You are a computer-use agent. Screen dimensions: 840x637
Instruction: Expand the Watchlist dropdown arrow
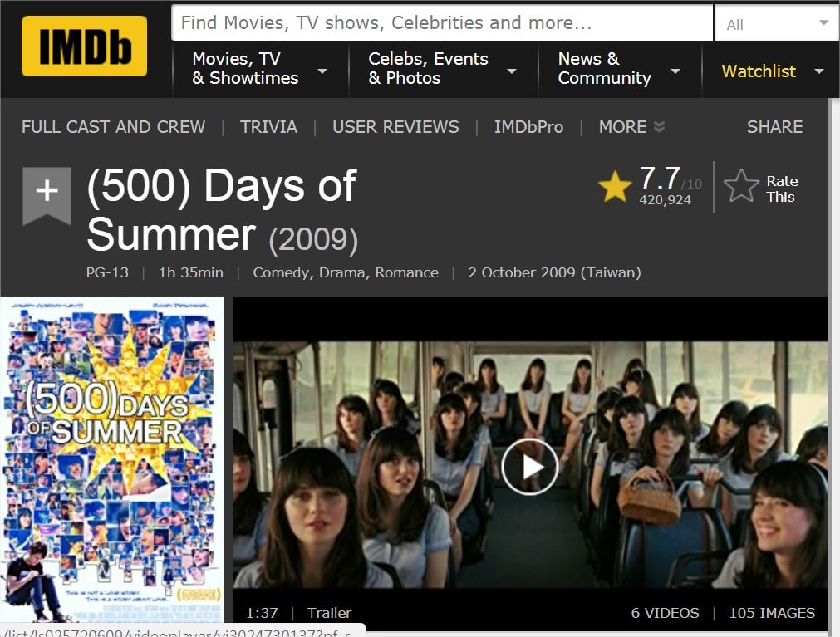[819, 71]
